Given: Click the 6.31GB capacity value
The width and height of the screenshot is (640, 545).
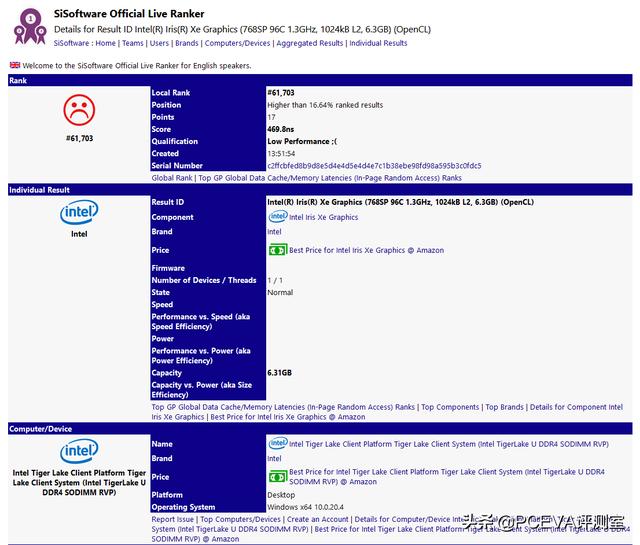Looking at the screenshot, I should click(x=279, y=372).
